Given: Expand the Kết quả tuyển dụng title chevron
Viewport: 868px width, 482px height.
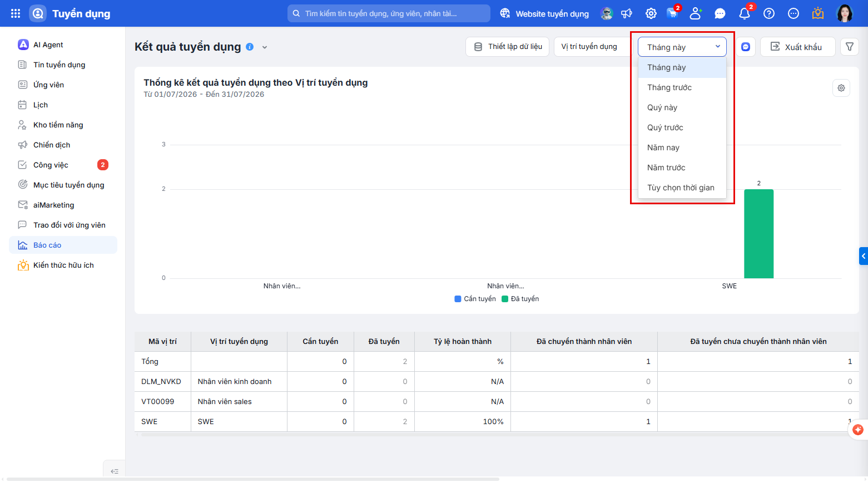Looking at the screenshot, I should pyautogui.click(x=265, y=47).
